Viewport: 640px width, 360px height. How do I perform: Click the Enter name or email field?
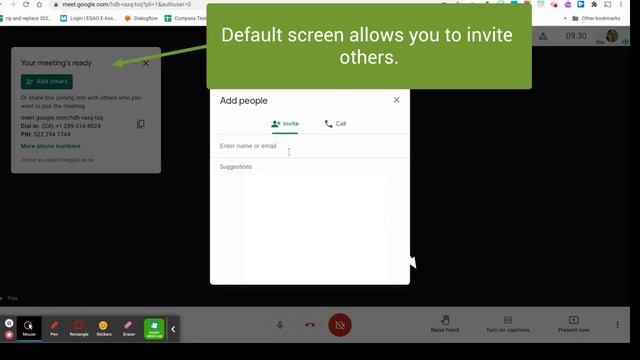(310, 146)
